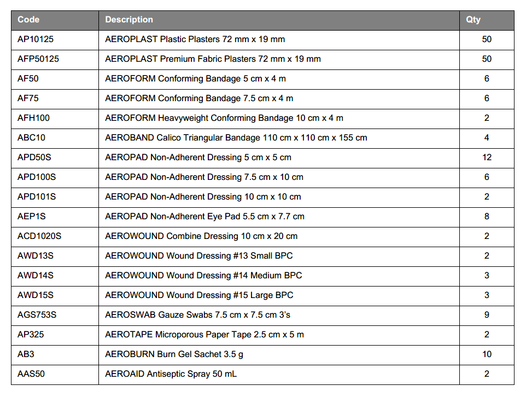Click quantity 8 in AEP1S row
Screen dimensions: 532x397
click(x=487, y=217)
